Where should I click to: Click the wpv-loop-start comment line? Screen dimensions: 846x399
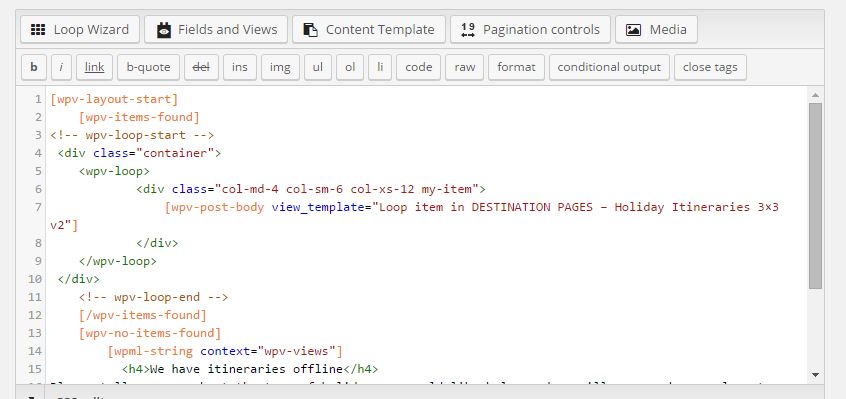pyautogui.click(x=132, y=135)
